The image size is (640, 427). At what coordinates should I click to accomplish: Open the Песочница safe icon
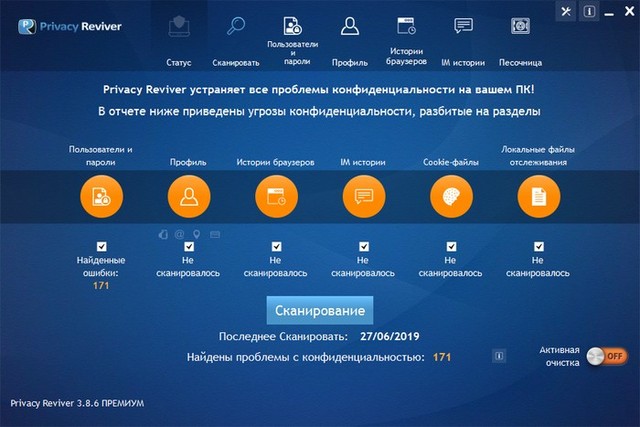click(520, 26)
